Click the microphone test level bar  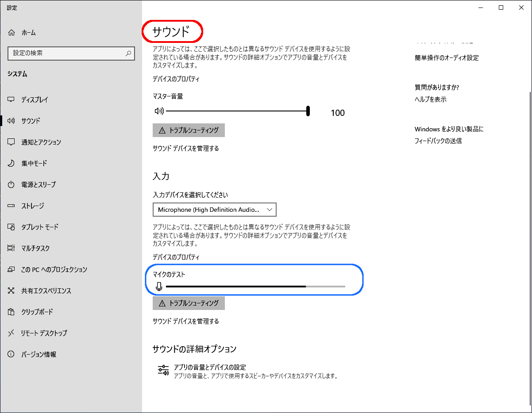pyautogui.click(x=255, y=287)
